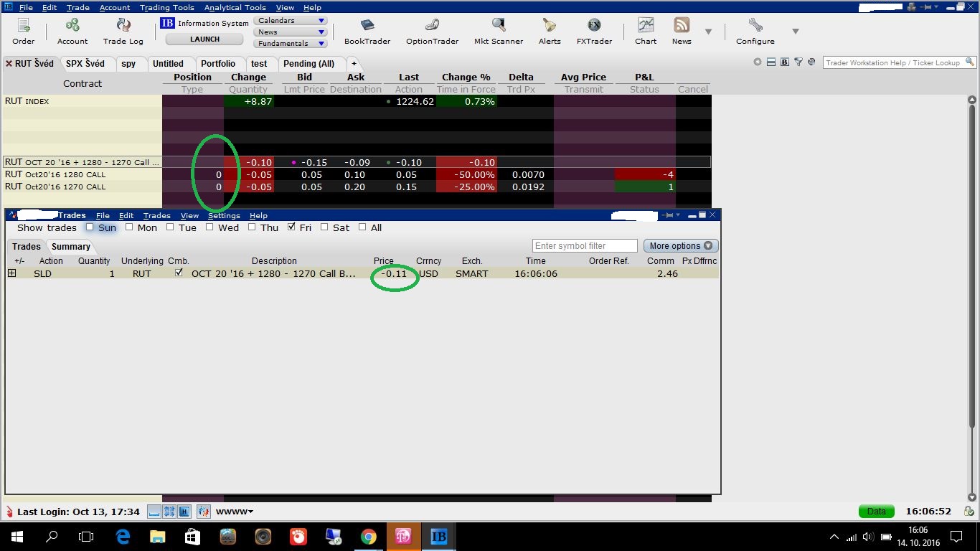Click the row layout icon near the search box

pyautogui.click(x=771, y=62)
